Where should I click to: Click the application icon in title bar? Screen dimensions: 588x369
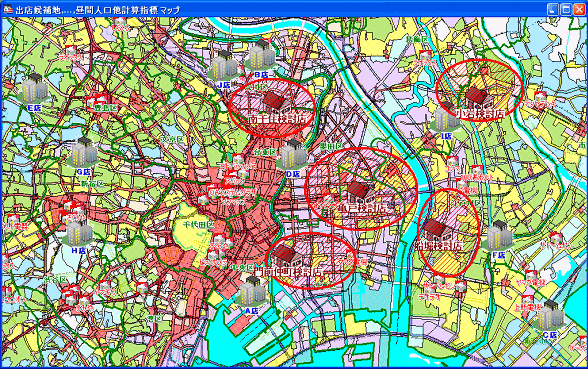8,9
